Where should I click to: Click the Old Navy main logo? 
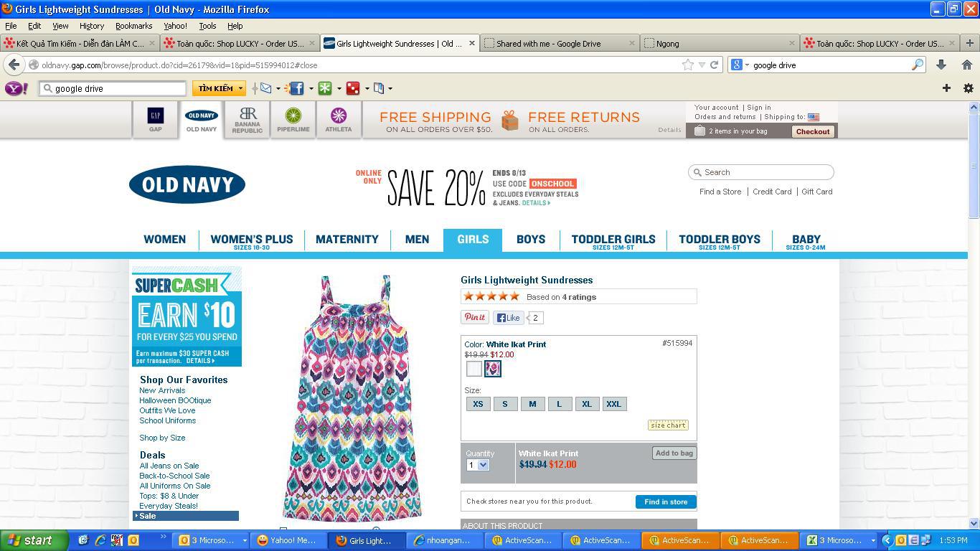coord(187,184)
